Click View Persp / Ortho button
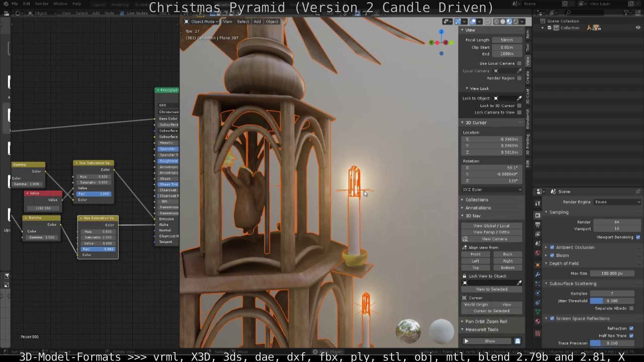This screenshot has height=362, width=644. (x=491, y=232)
